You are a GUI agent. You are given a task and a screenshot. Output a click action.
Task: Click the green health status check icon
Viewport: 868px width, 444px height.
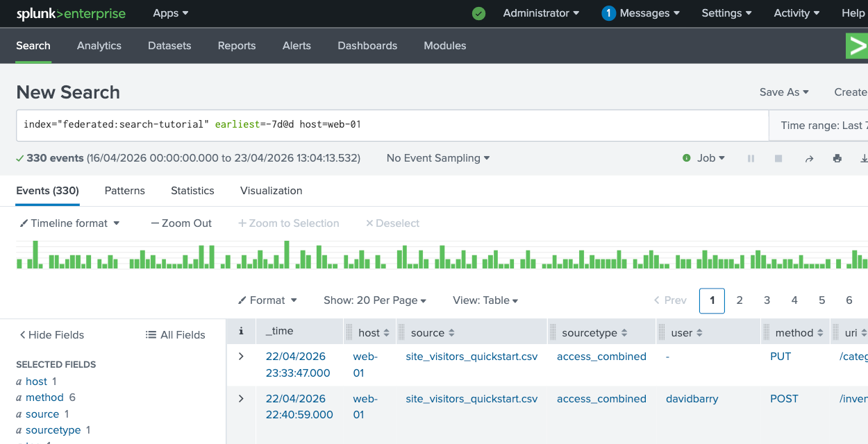point(478,13)
